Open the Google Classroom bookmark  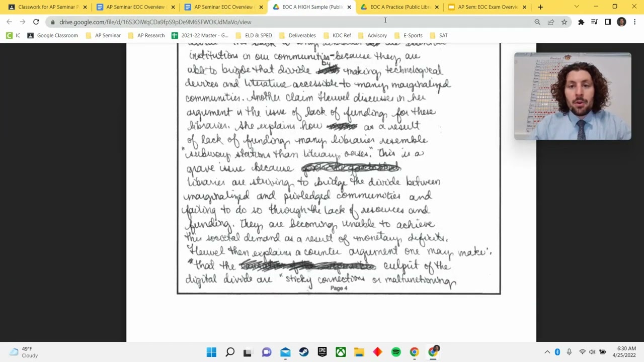(x=52, y=36)
